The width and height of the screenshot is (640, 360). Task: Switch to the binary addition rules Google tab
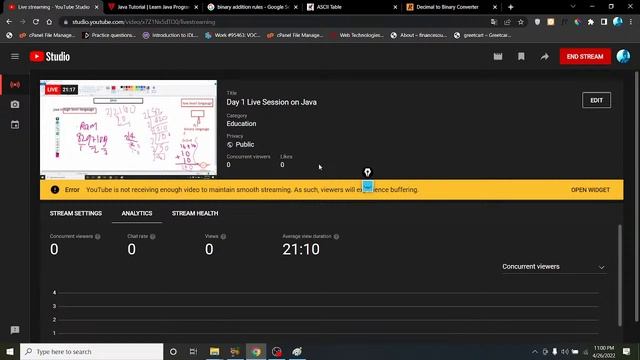pyautogui.click(x=252, y=7)
